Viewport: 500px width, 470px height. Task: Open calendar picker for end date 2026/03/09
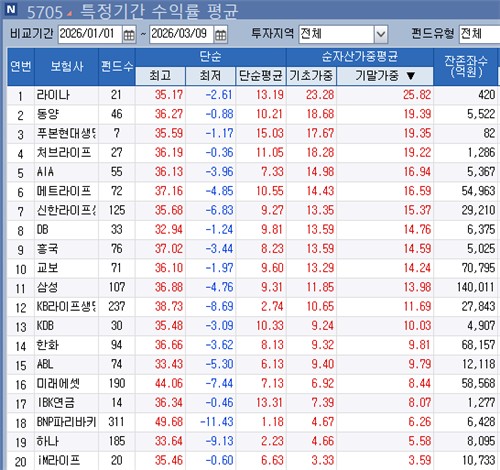[221, 34]
